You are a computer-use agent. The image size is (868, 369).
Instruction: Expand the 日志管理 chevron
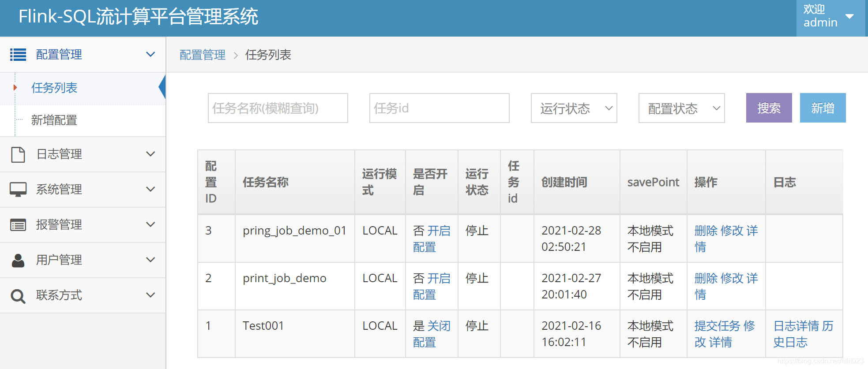150,154
